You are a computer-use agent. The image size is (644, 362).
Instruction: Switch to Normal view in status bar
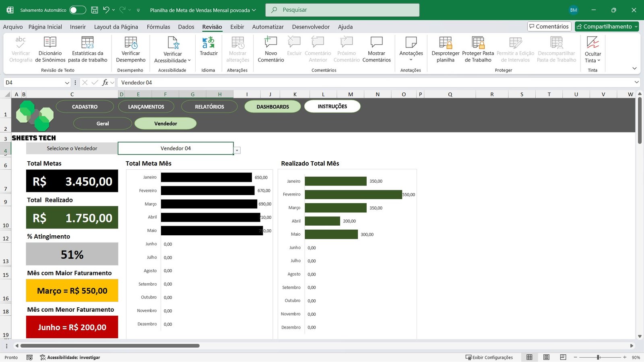click(529, 357)
